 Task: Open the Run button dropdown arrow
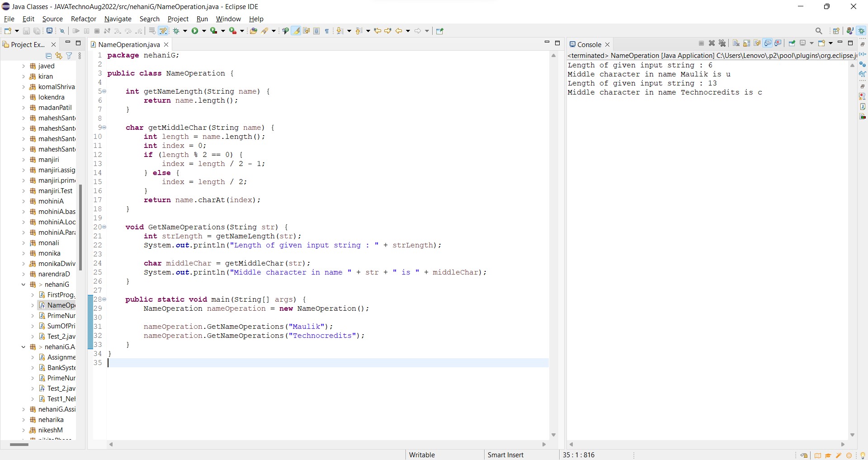point(203,31)
